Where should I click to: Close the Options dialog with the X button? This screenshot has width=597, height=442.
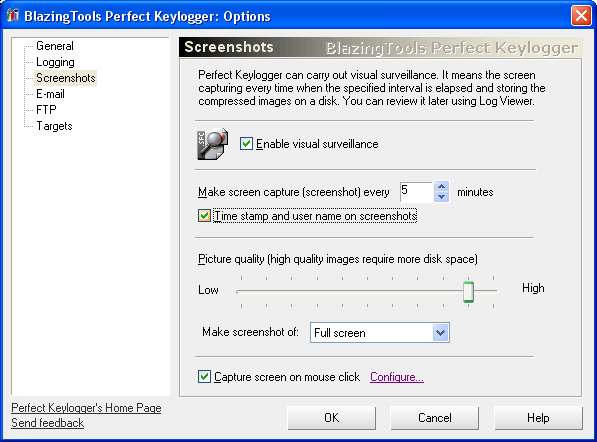(581, 16)
